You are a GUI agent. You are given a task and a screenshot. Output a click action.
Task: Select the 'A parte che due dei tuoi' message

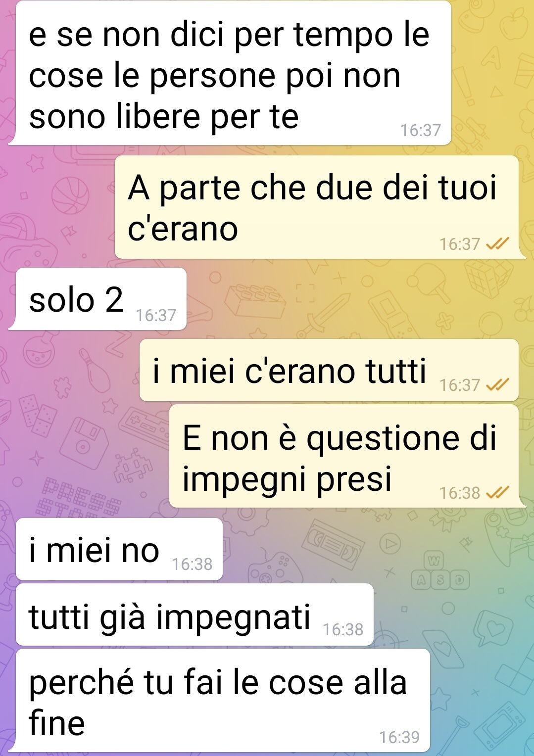point(317,207)
